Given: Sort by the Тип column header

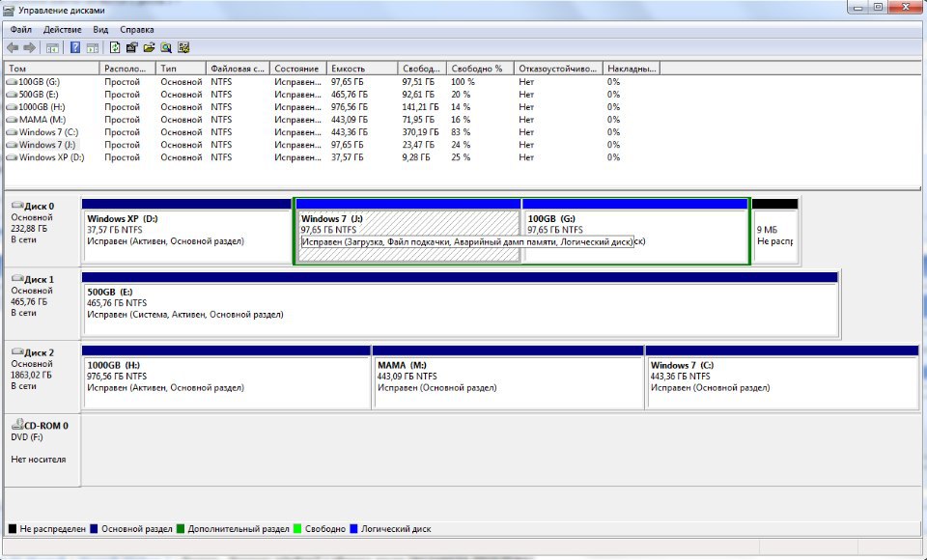Looking at the screenshot, I should tap(181, 69).
